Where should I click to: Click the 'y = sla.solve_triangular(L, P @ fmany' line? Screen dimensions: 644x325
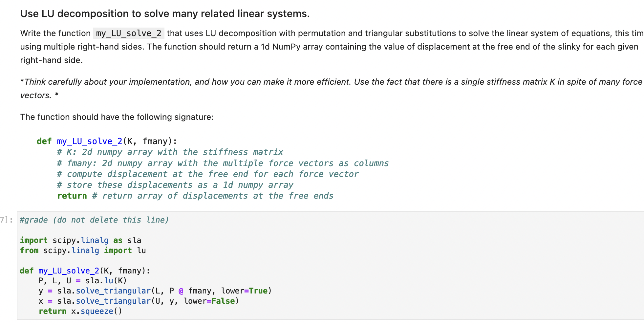(155, 291)
